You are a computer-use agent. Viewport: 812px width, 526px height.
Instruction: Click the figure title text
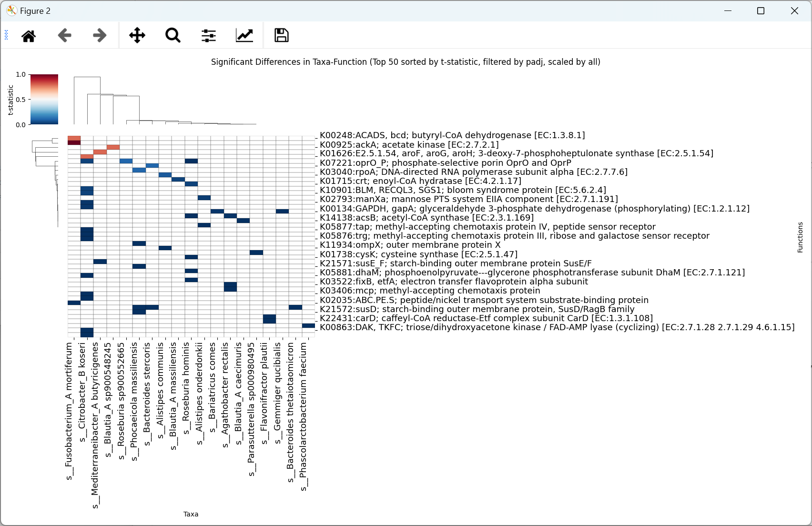point(406,62)
